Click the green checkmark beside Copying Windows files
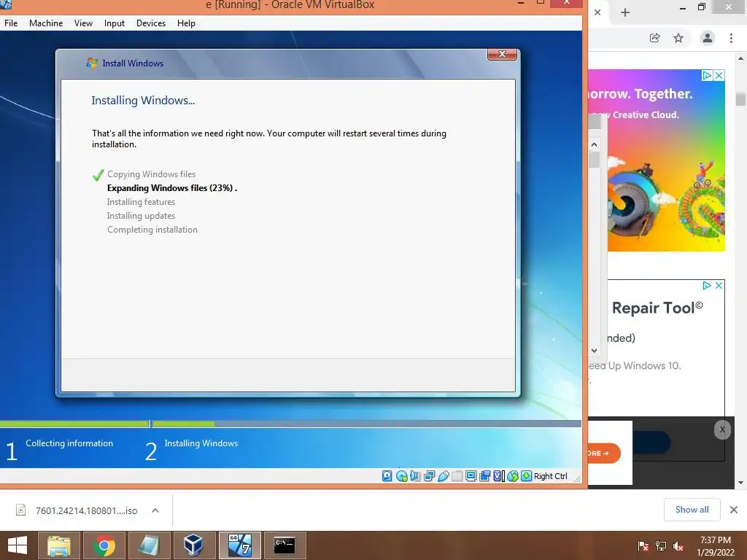The image size is (747, 560). 98,175
